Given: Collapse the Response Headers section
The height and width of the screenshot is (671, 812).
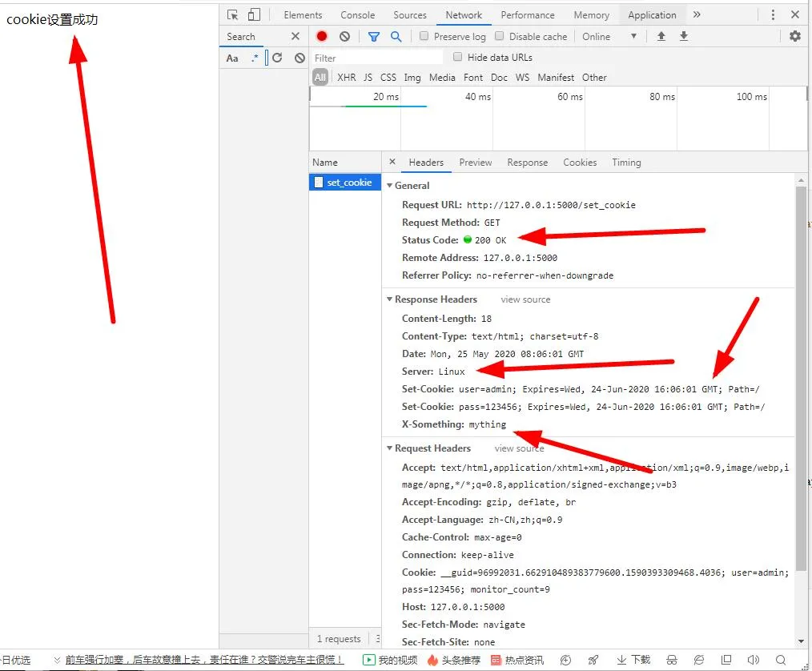Looking at the screenshot, I should click(x=390, y=299).
